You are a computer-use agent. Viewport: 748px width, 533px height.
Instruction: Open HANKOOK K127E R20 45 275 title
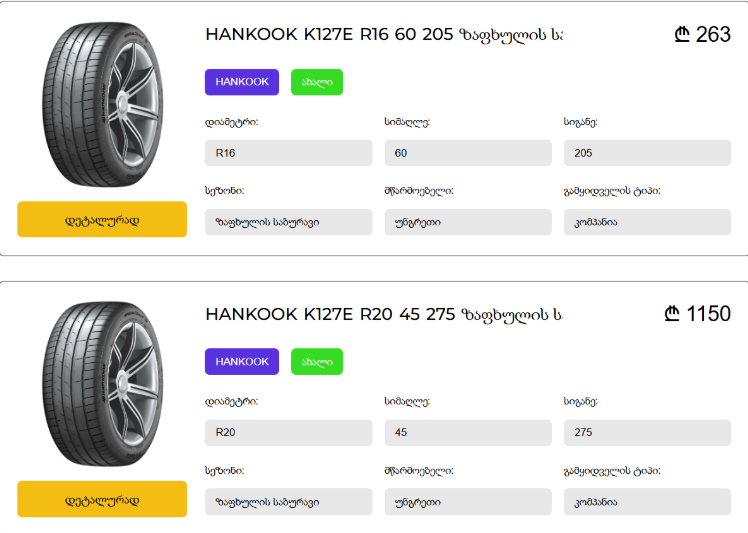click(384, 315)
